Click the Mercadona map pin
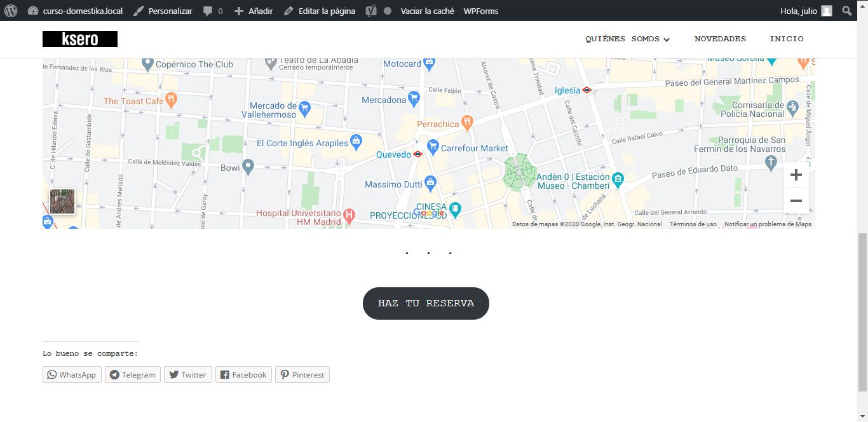This screenshot has width=868, height=422. point(414,99)
